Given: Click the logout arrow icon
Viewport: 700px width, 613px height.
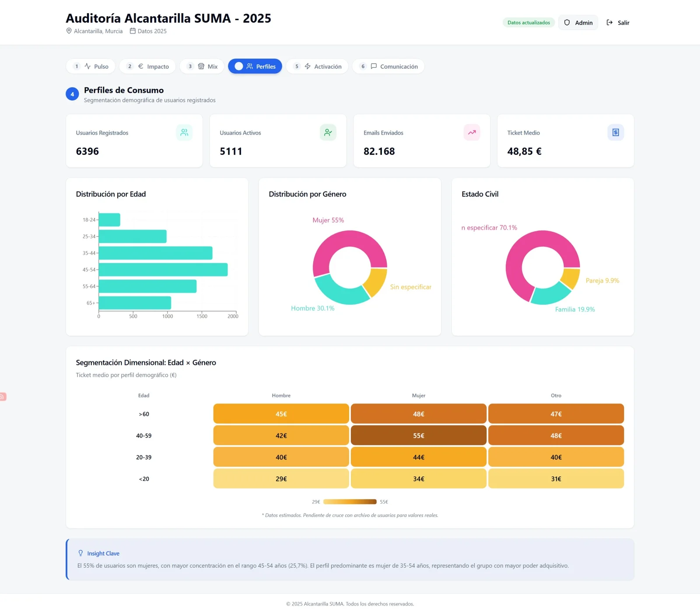Looking at the screenshot, I should 609,23.
